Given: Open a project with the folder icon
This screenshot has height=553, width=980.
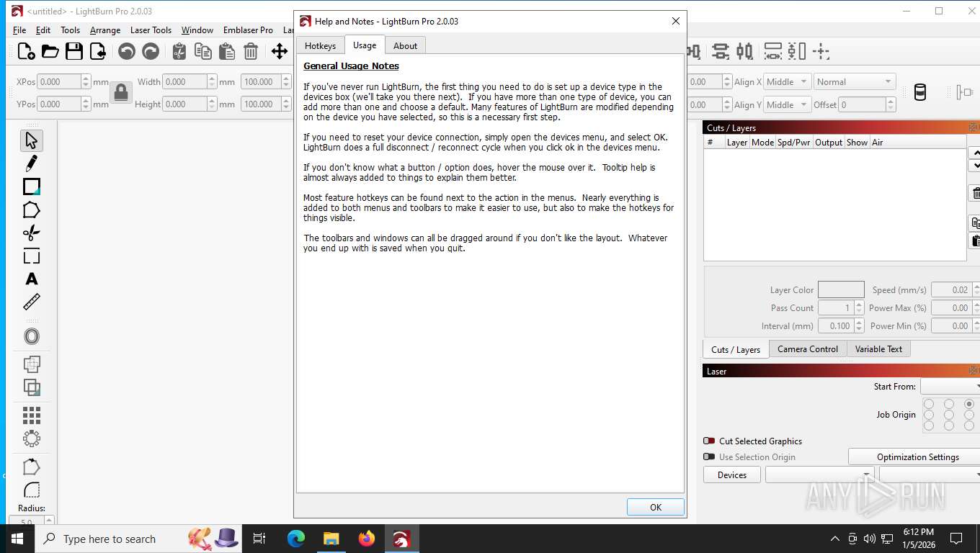Looking at the screenshot, I should click(50, 51).
